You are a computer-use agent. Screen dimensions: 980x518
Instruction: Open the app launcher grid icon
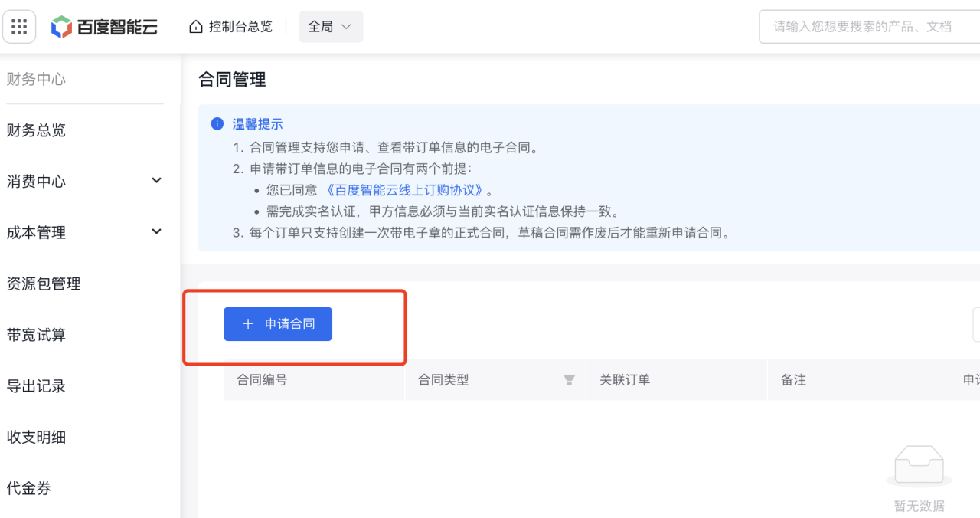tap(19, 25)
